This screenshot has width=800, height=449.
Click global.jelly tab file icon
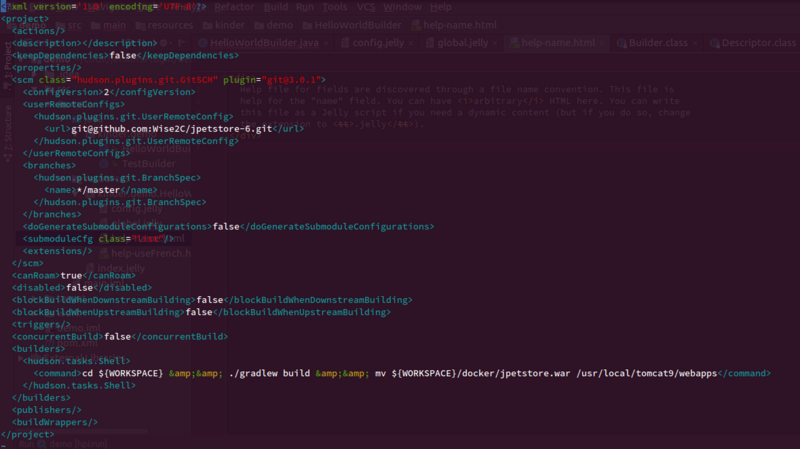point(430,43)
